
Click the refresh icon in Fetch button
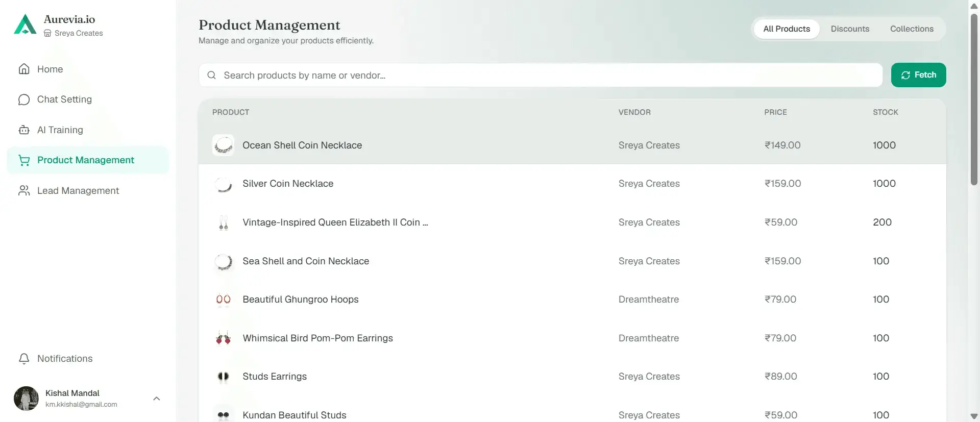(905, 75)
